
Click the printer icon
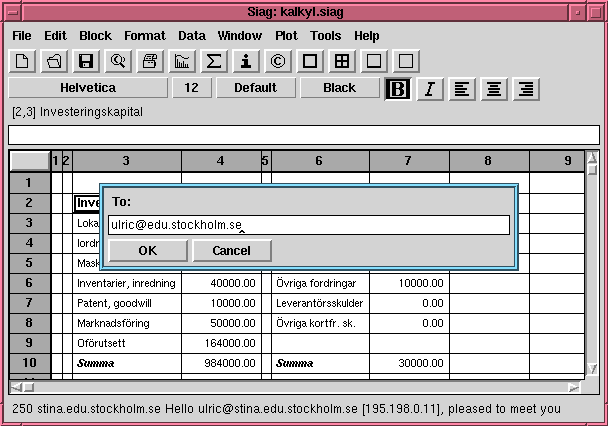pos(150,61)
